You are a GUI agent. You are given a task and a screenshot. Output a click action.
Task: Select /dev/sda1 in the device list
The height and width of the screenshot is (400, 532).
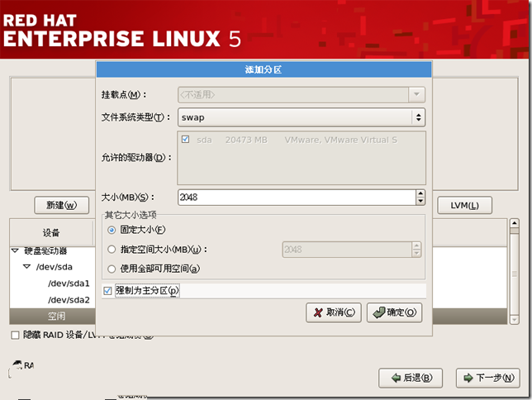(69, 283)
